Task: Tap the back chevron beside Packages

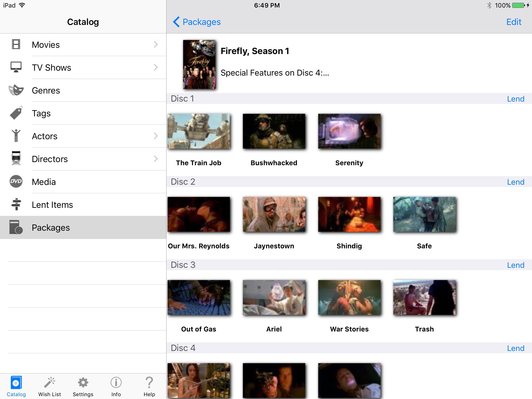Action: 176,22
